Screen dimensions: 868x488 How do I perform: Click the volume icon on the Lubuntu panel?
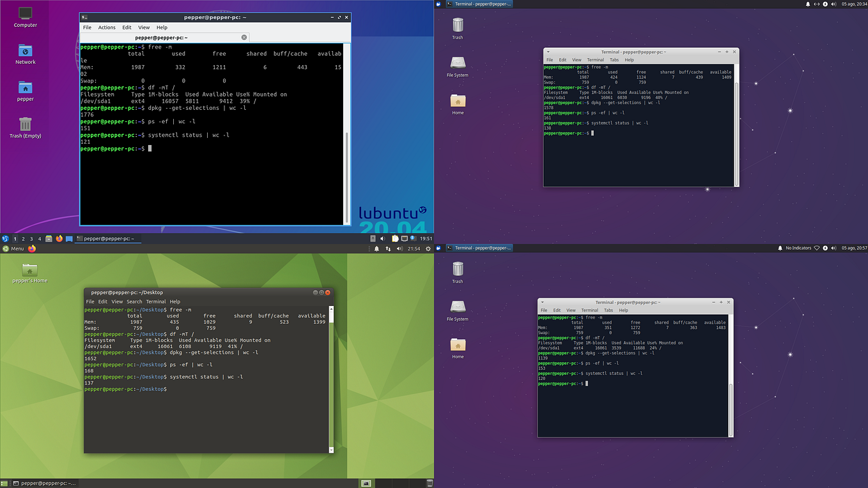382,238
